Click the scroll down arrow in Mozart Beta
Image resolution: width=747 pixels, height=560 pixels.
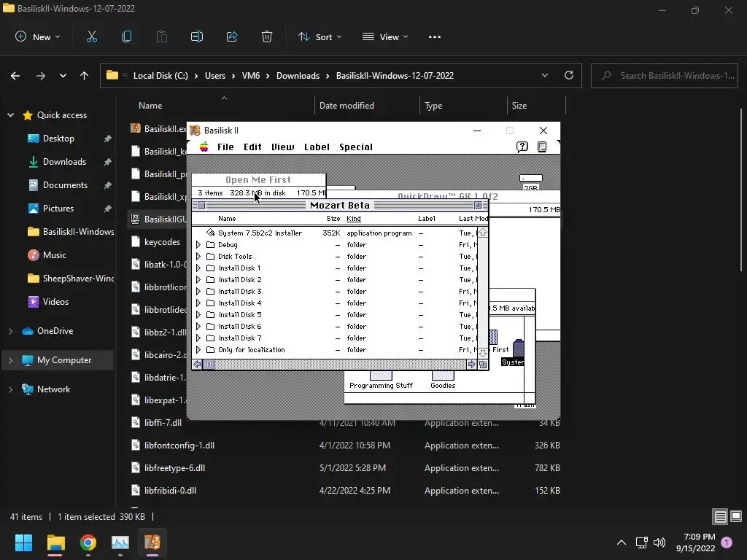[x=483, y=353]
